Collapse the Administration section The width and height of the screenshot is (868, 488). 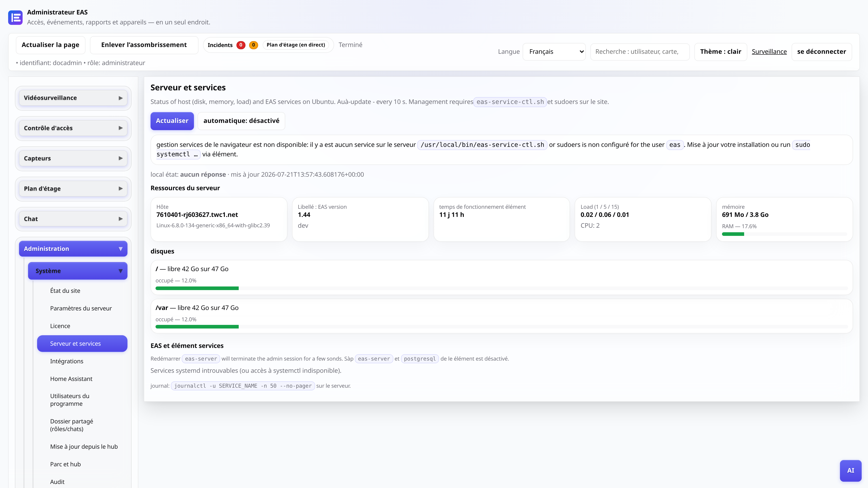click(x=73, y=249)
